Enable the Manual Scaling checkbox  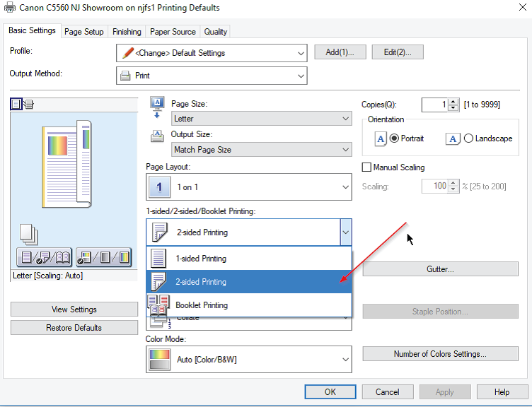pyautogui.click(x=366, y=167)
